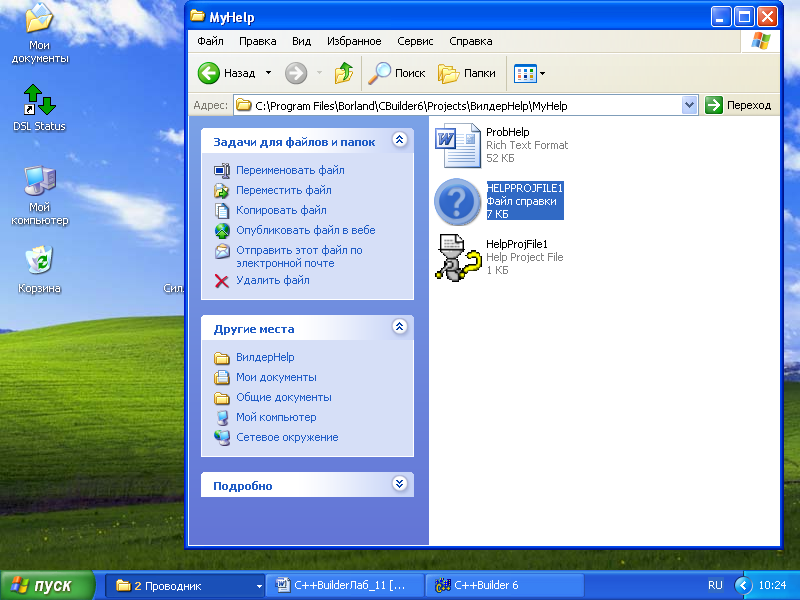The image size is (800, 600).
Task: Open Мой компьютер link in Другие места
Action: click(x=276, y=417)
